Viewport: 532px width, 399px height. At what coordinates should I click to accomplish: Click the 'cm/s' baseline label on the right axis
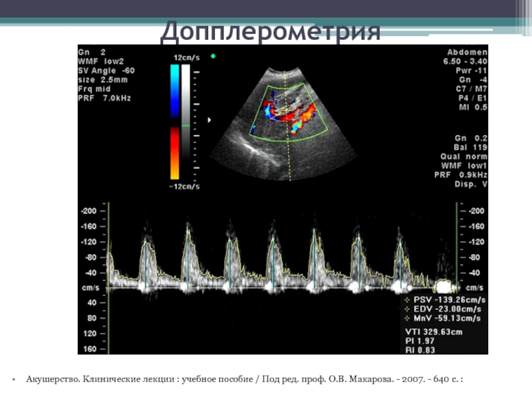point(475,288)
